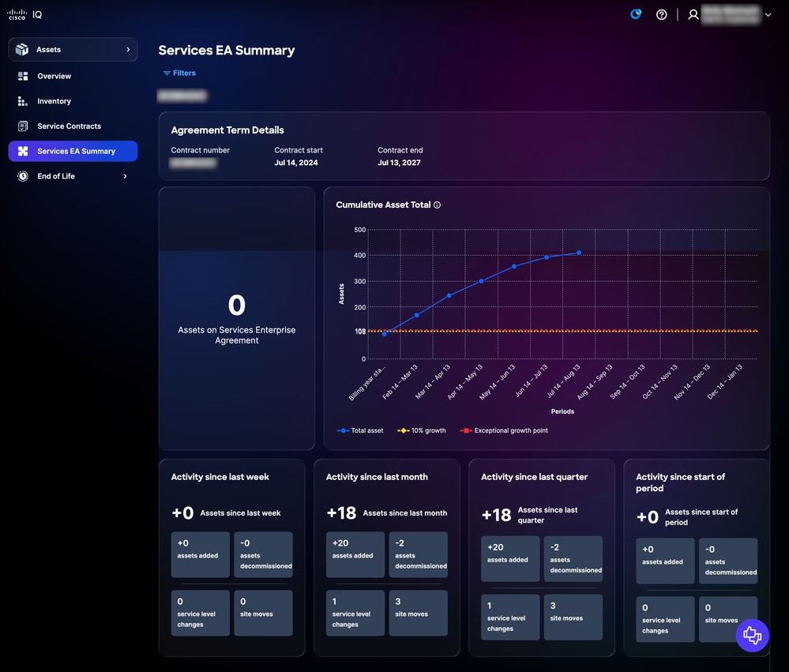Click the Agreement Term Details heading
The height and width of the screenshot is (672, 789).
coord(227,130)
